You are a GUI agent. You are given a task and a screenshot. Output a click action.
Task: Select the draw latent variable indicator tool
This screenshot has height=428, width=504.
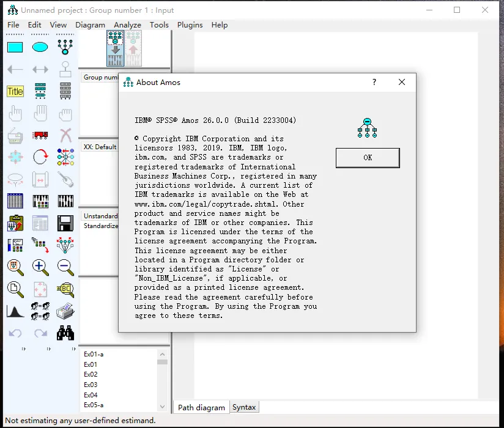[x=65, y=47]
